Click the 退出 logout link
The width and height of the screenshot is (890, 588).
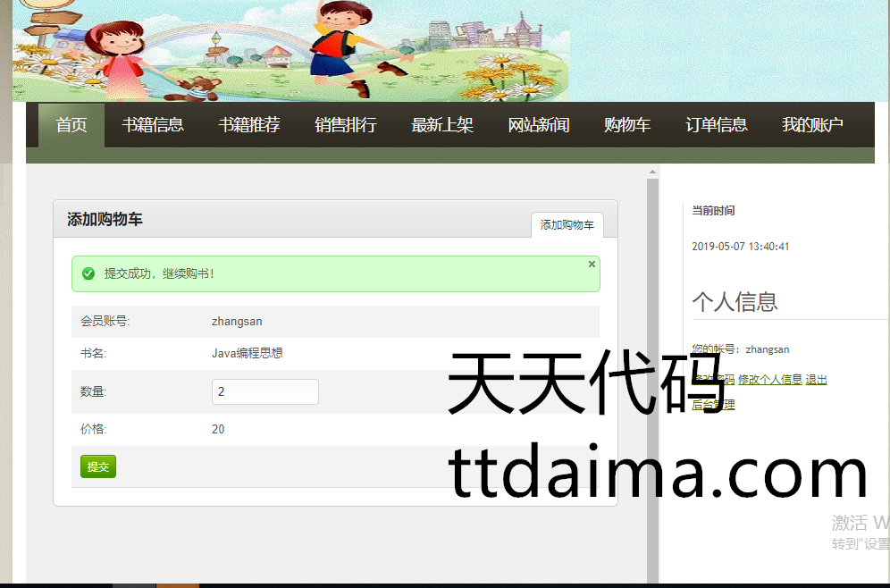click(x=817, y=380)
